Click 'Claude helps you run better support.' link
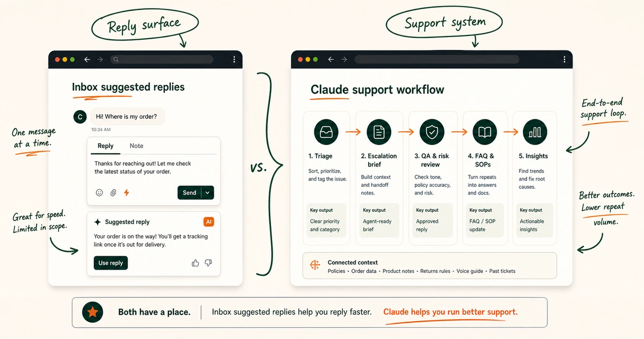The image size is (644, 339). pos(450,312)
